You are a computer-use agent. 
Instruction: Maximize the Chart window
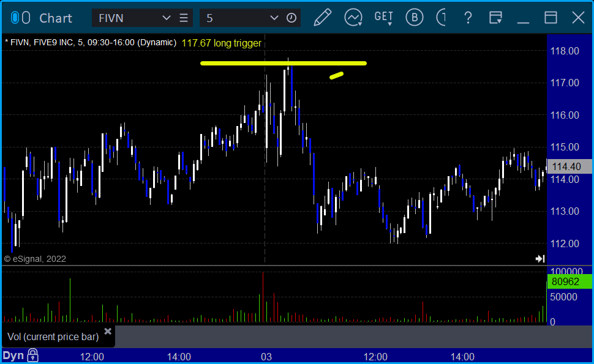click(551, 18)
